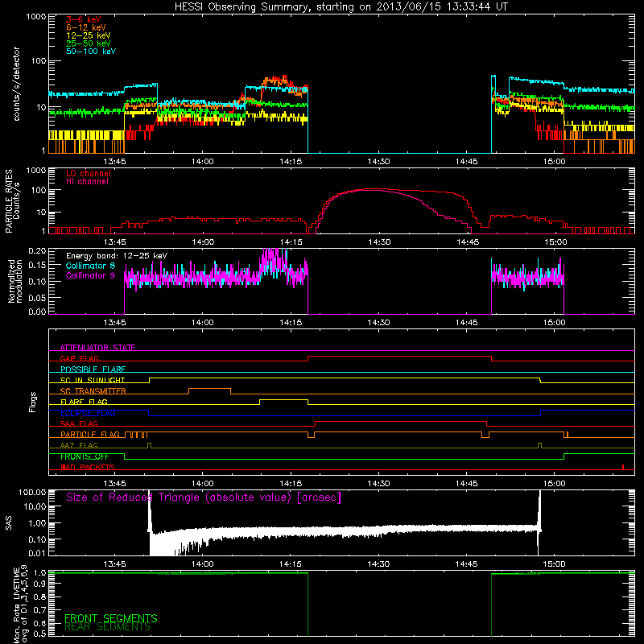Screen dimensions: 644x644
Task: Click the raised step of the SC TRANSMITTER line
Action: [209, 389]
